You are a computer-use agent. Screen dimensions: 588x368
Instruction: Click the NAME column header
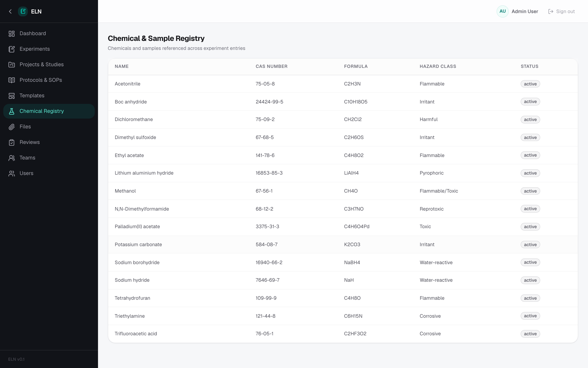click(x=122, y=66)
